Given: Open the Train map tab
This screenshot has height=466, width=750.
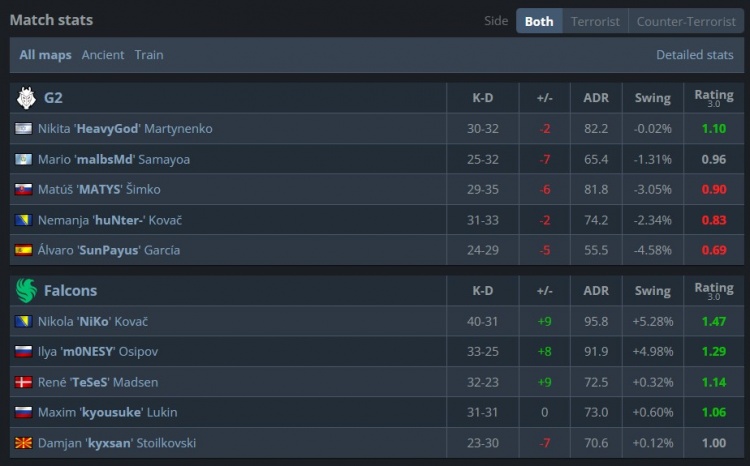Looking at the screenshot, I should click(x=149, y=55).
